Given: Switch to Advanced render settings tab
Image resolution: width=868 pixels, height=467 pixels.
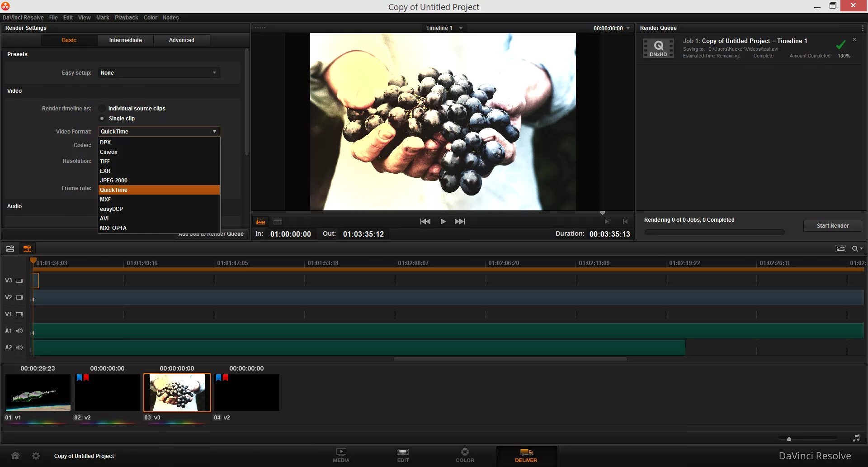Looking at the screenshot, I should (182, 40).
